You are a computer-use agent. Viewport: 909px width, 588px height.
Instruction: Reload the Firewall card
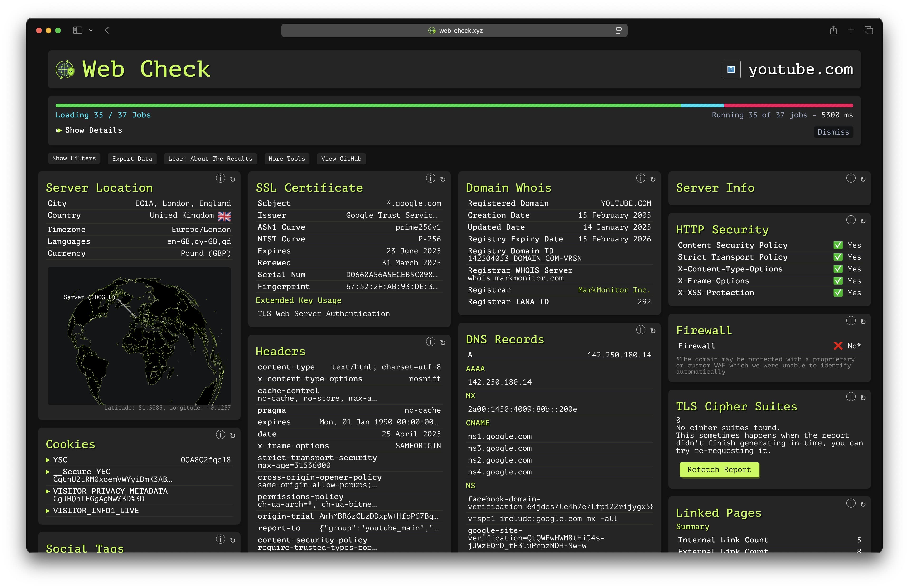[863, 322]
